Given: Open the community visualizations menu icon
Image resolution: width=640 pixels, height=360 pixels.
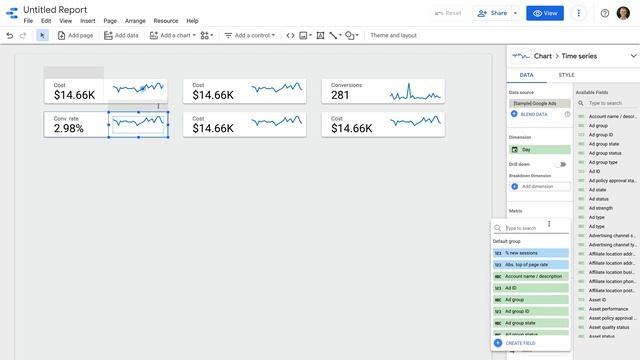Looking at the screenshot, I should (x=207, y=36).
